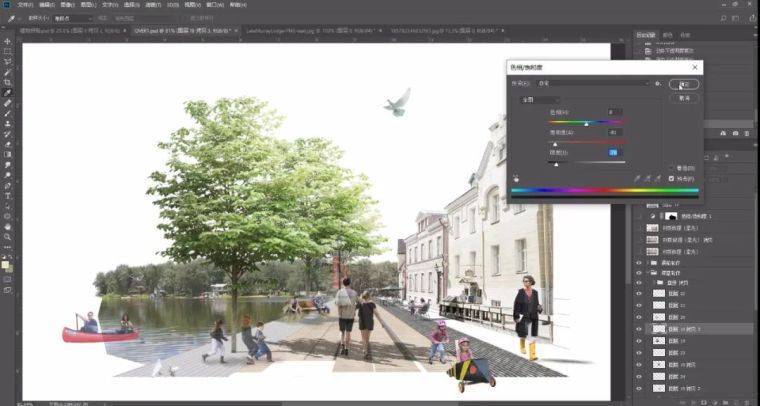Toggle visibility of the 色相/饱和度 1 adjustment layer
Viewport: 760px width, 406px height.
pyautogui.click(x=639, y=216)
